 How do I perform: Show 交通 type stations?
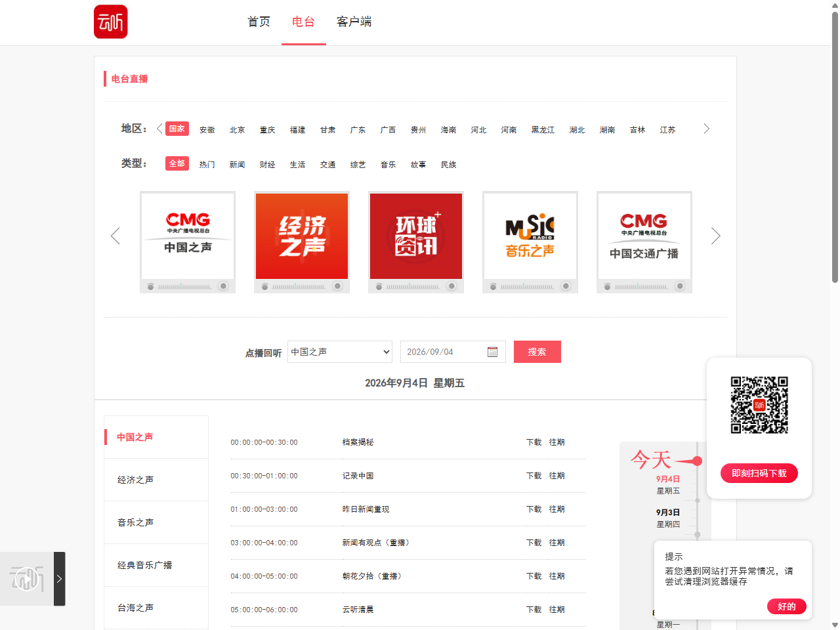click(328, 165)
